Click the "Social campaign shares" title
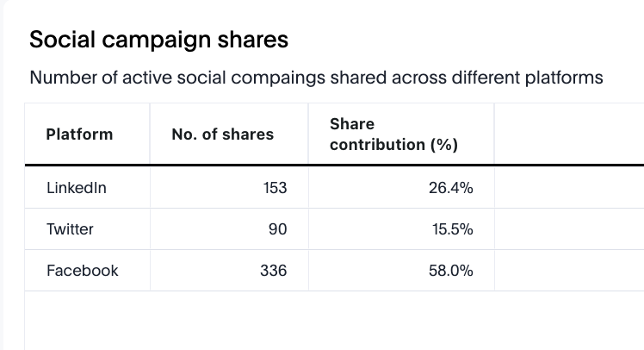The height and width of the screenshot is (350, 644). pyautogui.click(x=158, y=40)
